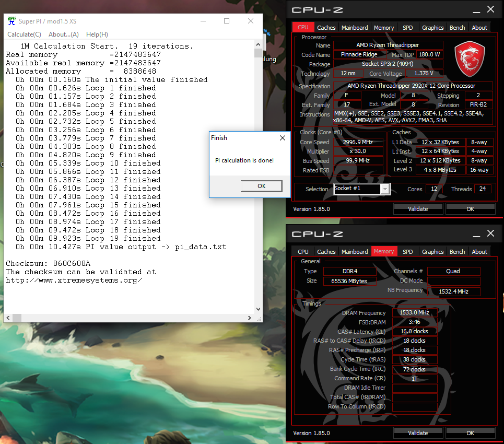The height and width of the screenshot is (444, 504).
Task: Click the memory Size value 65536 MBytes
Action: tap(349, 281)
